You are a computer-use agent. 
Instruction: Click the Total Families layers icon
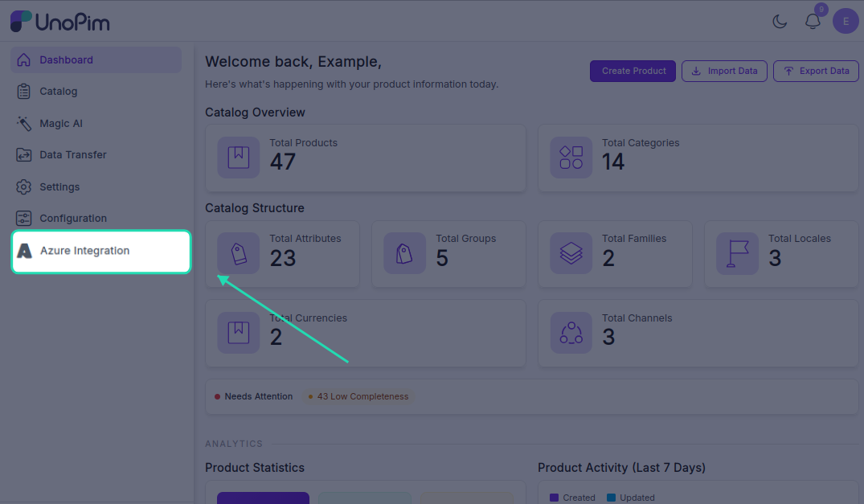click(571, 253)
